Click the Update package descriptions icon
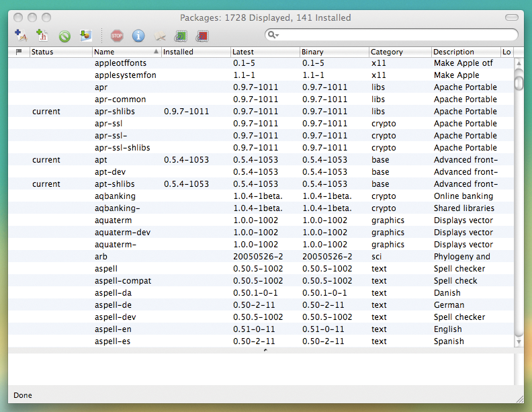 coord(86,36)
